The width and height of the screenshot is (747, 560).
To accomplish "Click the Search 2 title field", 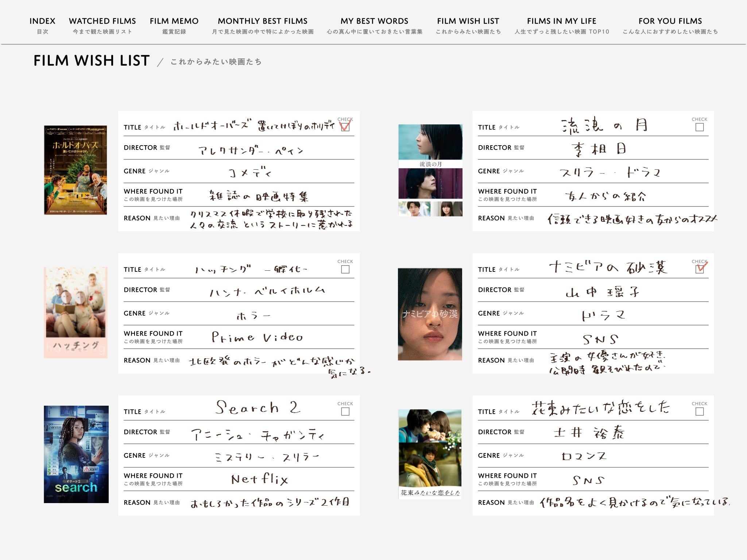I will [258, 408].
